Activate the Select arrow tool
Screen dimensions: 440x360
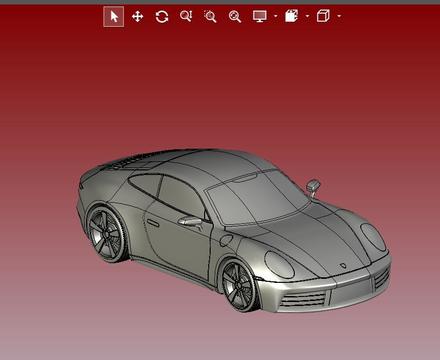(x=114, y=16)
